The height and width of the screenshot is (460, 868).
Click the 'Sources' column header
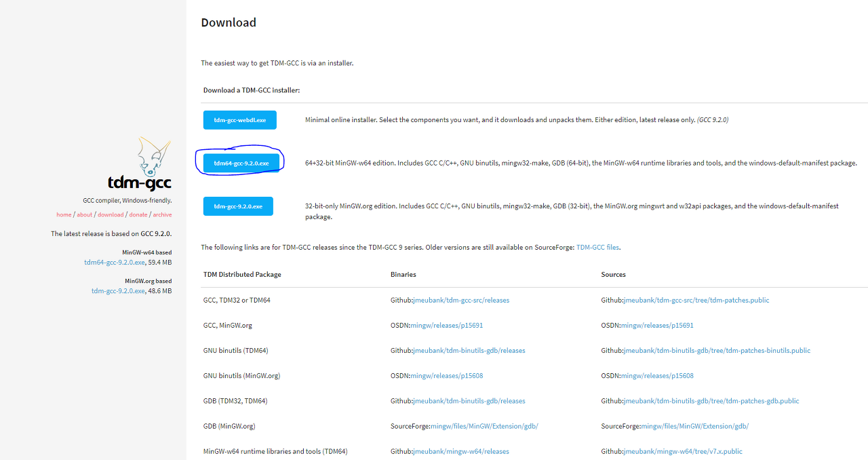613,275
